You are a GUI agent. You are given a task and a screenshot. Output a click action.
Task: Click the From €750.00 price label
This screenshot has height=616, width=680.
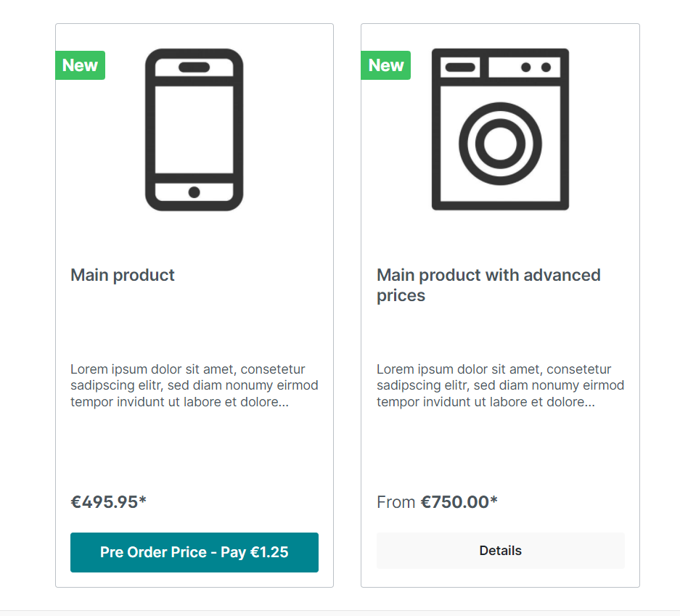(436, 501)
